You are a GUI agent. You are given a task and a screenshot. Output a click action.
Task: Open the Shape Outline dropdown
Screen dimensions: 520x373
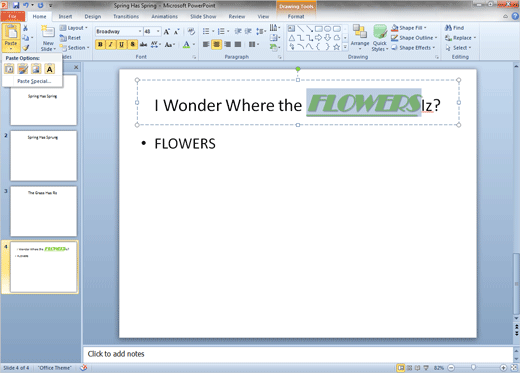click(414, 38)
